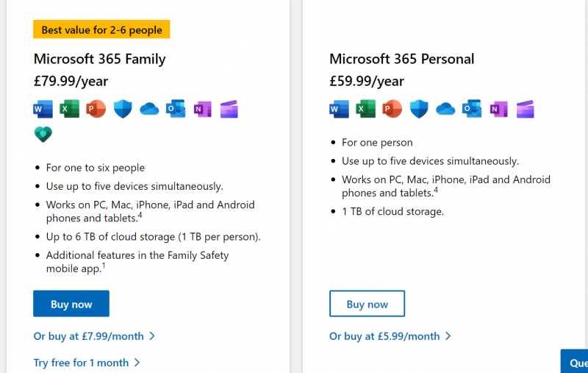Click the Family Safety heart icon
Viewport: 588px width, 373px height.
[43, 135]
